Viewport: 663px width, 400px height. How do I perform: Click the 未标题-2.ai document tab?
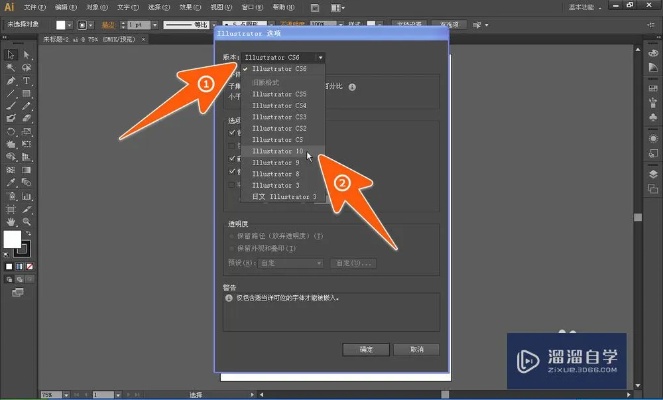[89, 39]
